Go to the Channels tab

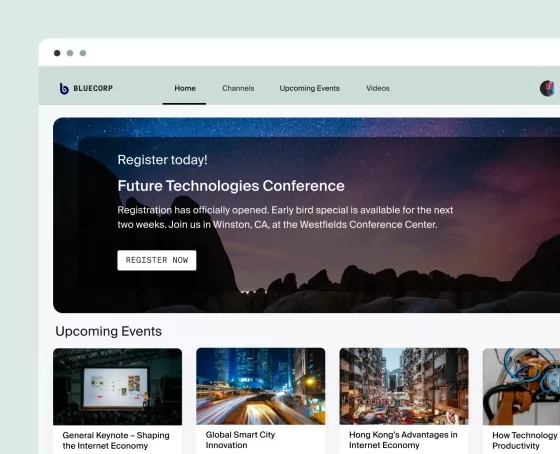[x=238, y=88]
